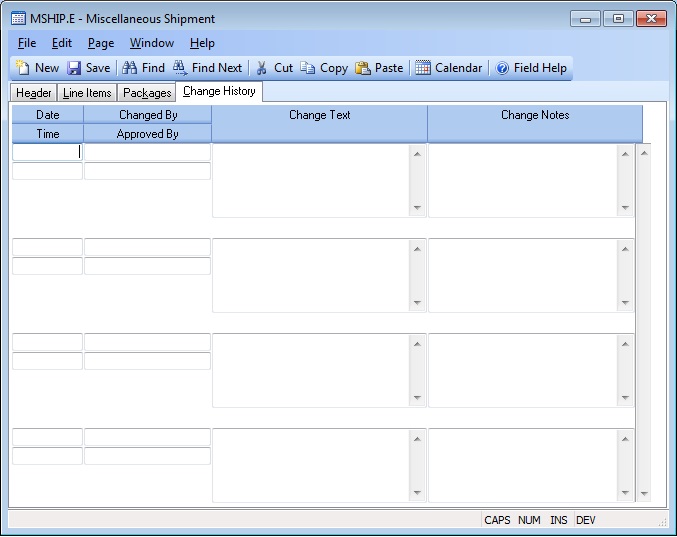The width and height of the screenshot is (677, 537).
Task: Click the Find binoculars icon
Action: [x=130, y=68]
